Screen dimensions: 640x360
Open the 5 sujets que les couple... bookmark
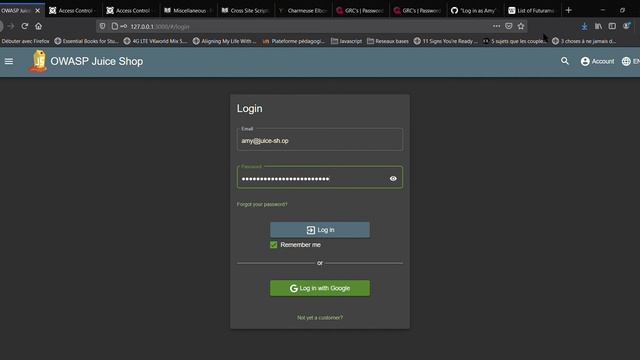pyautogui.click(x=515, y=41)
